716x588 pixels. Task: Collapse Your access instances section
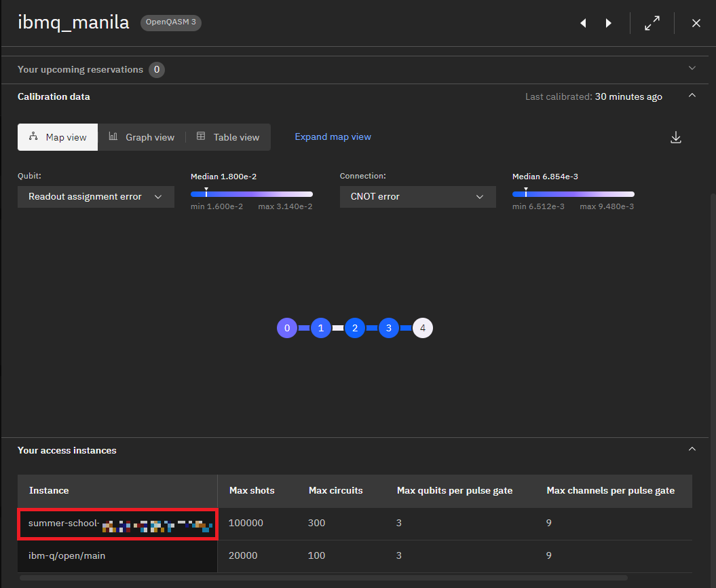click(692, 449)
